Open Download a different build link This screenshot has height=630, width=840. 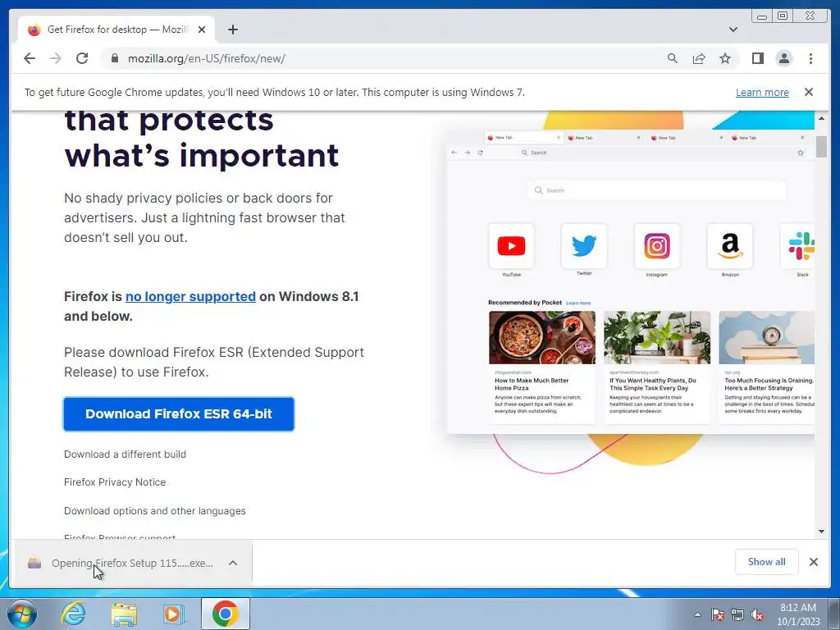coord(125,454)
